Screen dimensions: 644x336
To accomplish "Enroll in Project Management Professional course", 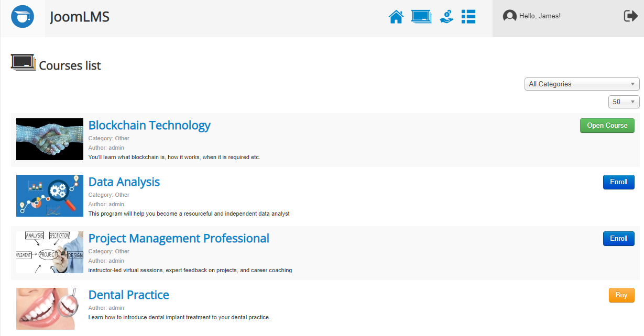I will click(x=618, y=239).
